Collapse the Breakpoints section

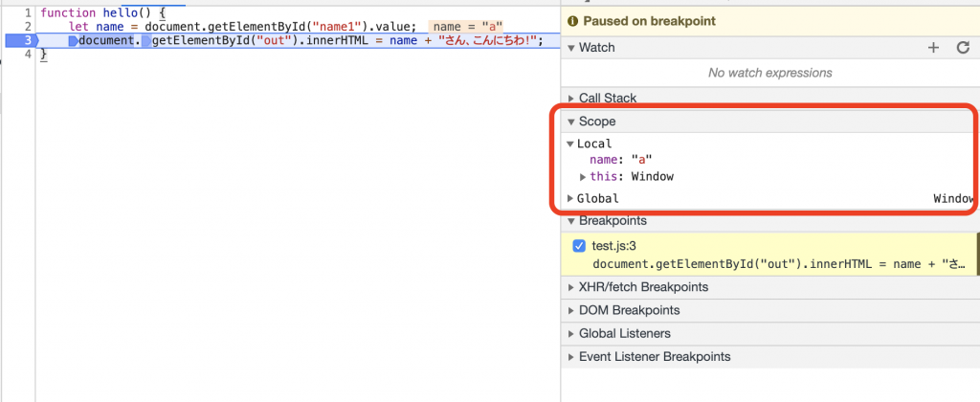(570, 221)
